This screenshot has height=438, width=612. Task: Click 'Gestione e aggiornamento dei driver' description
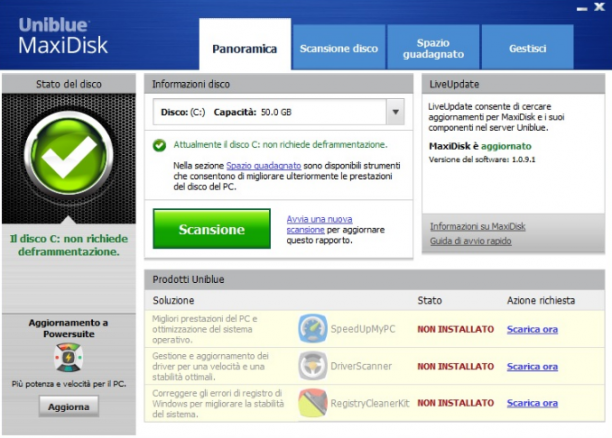coord(210,366)
